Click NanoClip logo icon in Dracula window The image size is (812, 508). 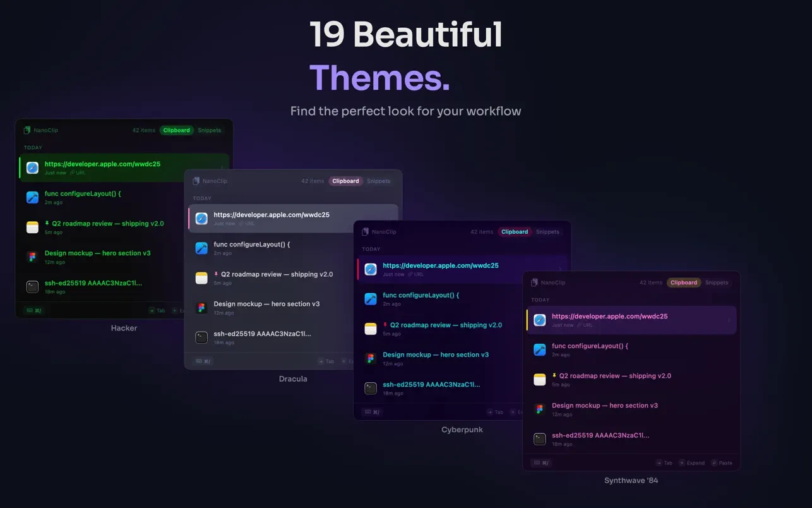coord(196,181)
